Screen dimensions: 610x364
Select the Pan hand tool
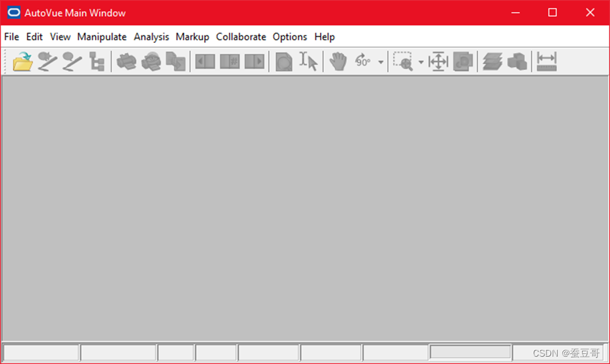(x=338, y=62)
